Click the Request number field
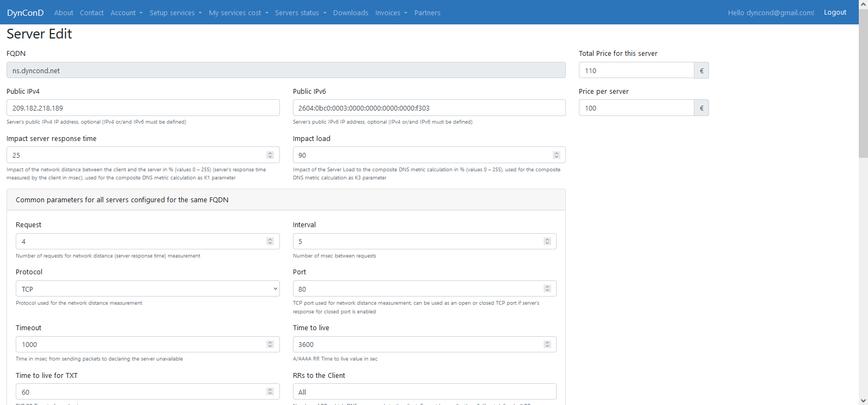 pos(148,241)
